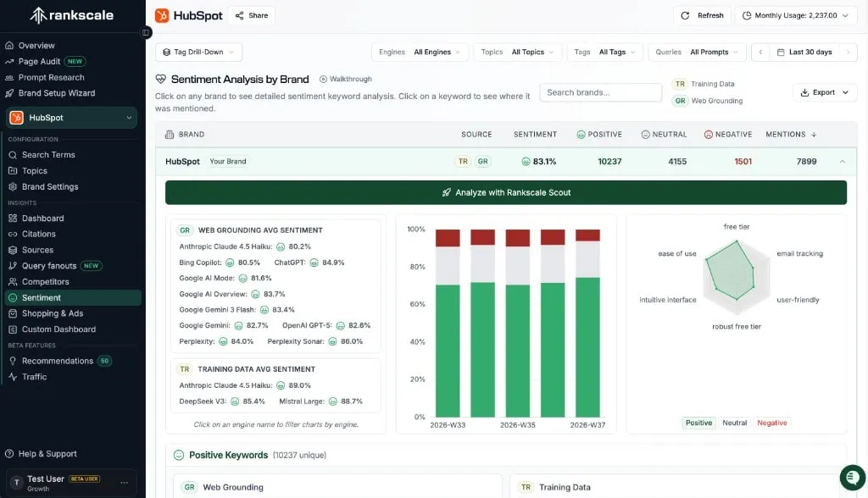Show Negative keywords on radar chart
This screenshot has width=868, height=498.
tap(771, 423)
